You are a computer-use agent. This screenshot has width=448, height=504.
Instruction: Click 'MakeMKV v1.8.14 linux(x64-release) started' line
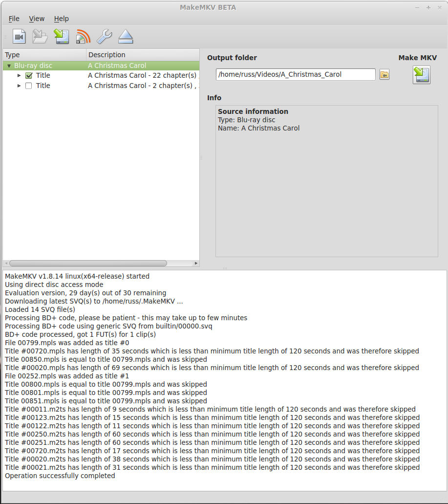coord(77,276)
